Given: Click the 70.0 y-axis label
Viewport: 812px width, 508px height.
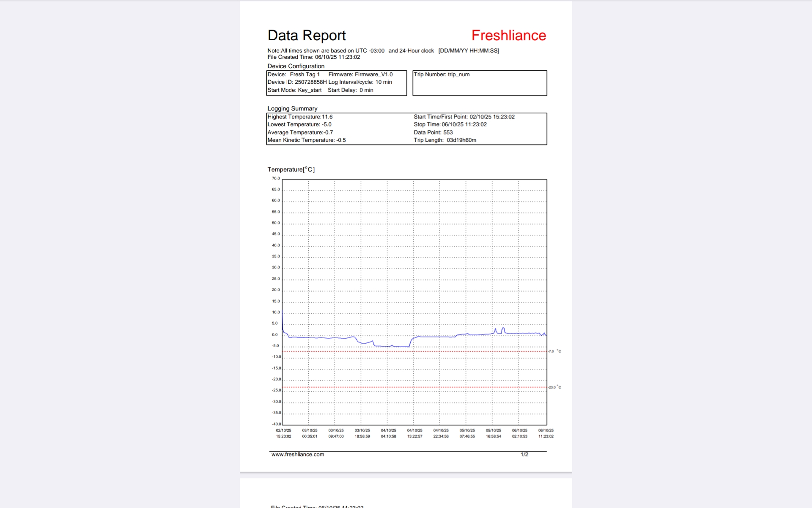Looking at the screenshot, I should click(276, 178).
